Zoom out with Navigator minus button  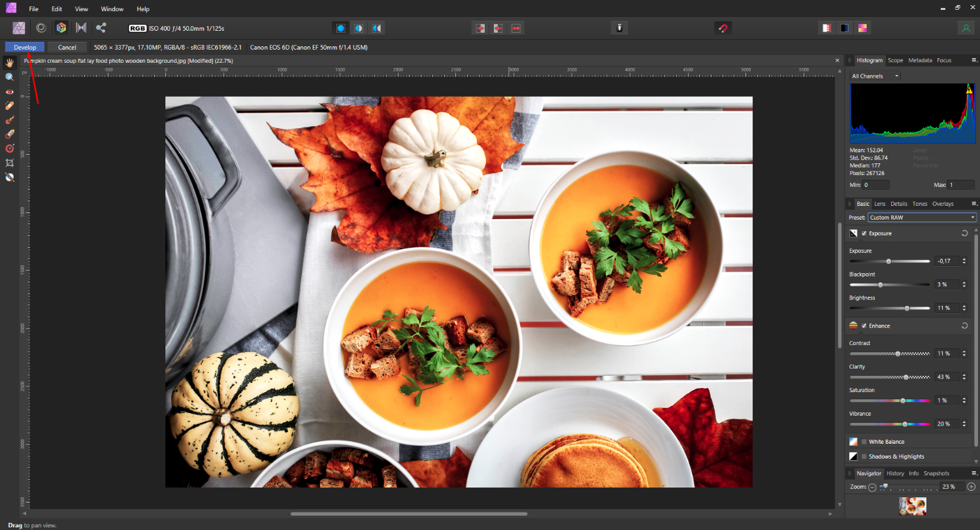[872, 487]
